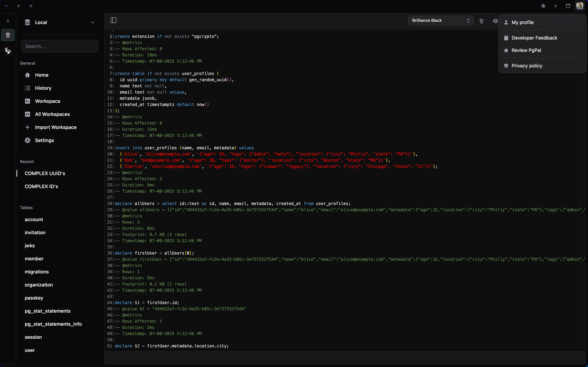Image resolution: width=588 pixels, height=367 pixels.
Task: Click the plus icon next to avatar
Action: [x=556, y=6]
